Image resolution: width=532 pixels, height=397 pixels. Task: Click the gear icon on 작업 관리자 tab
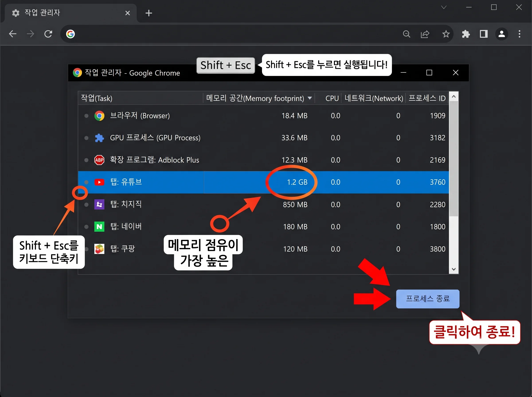[16, 13]
